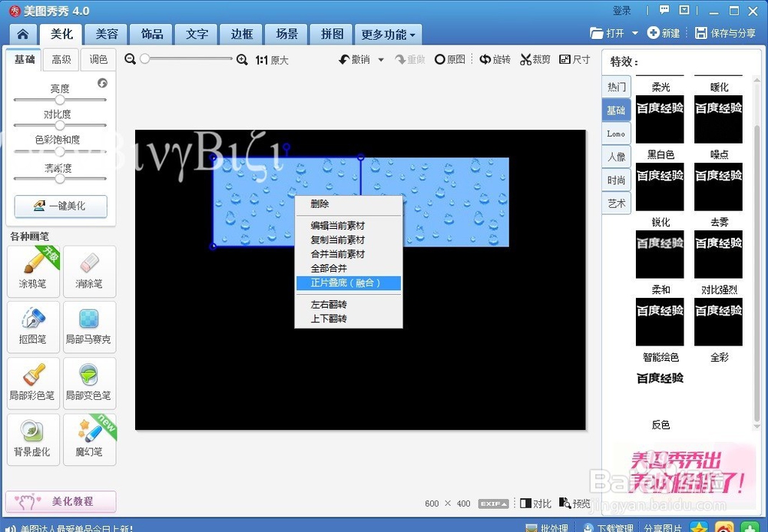Adjust the 清晰度 sharpness slider
The image size is (768, 532).
tap(60, 179)
